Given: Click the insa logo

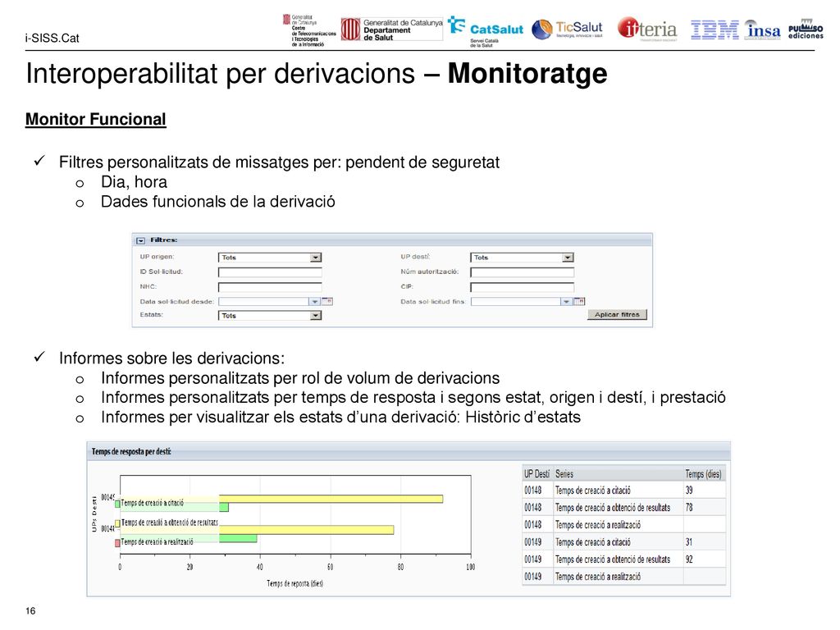Looking at the screenshot, I should [763, 30].
